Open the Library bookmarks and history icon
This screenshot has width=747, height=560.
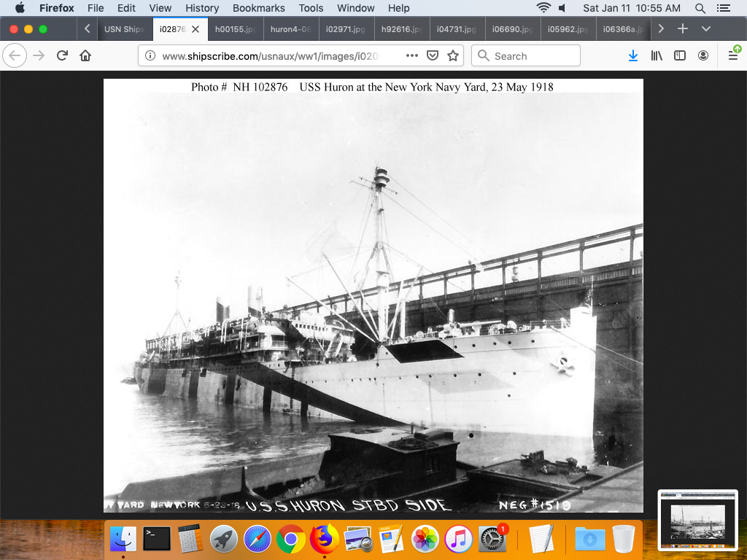657,56
